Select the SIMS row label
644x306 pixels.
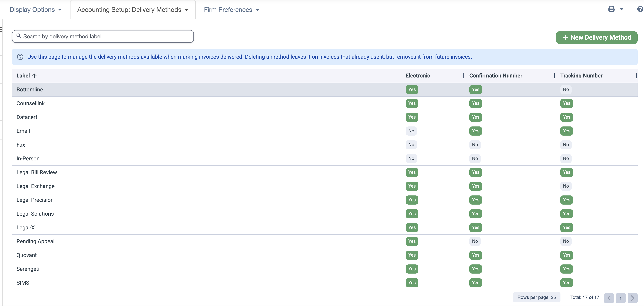click(23, 283)
